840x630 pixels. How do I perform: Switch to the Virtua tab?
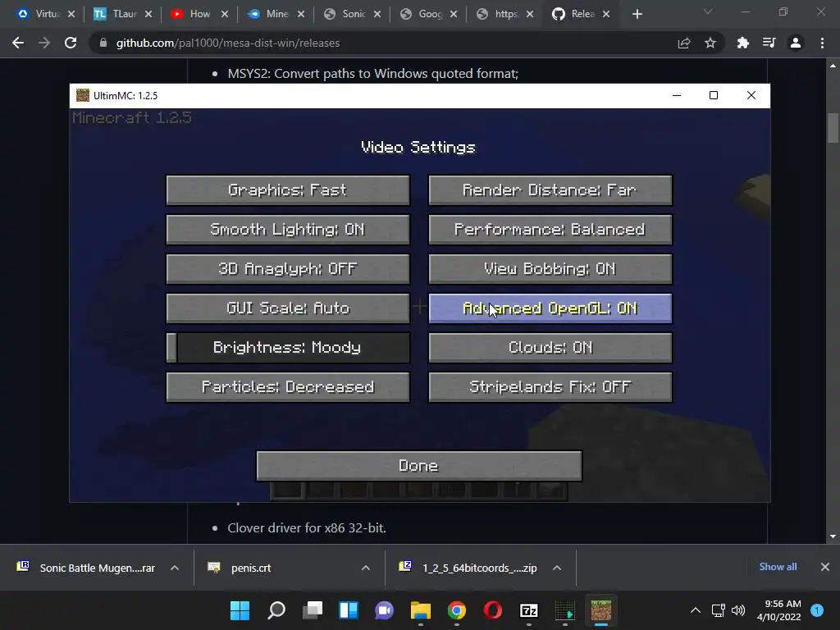click(x=46, y=14)
